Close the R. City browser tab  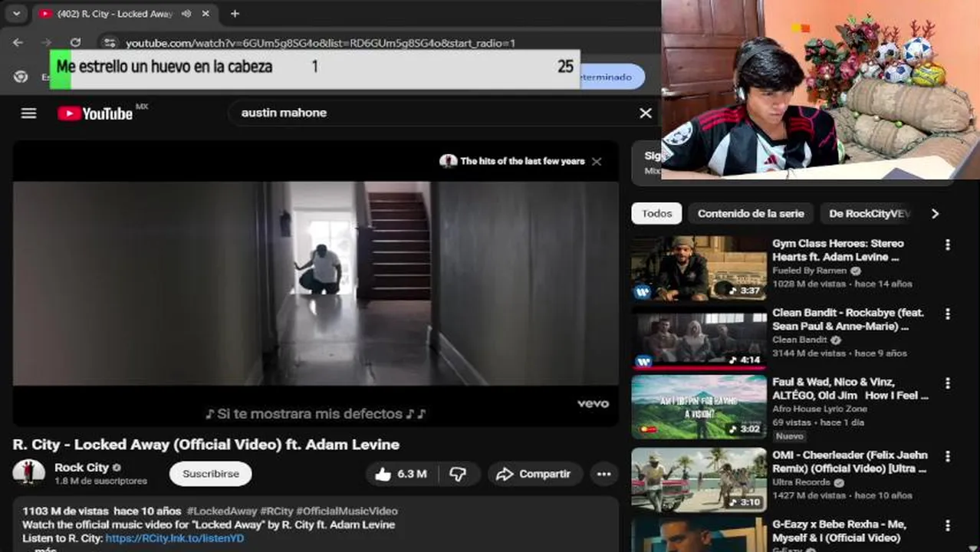pos(206,14)
